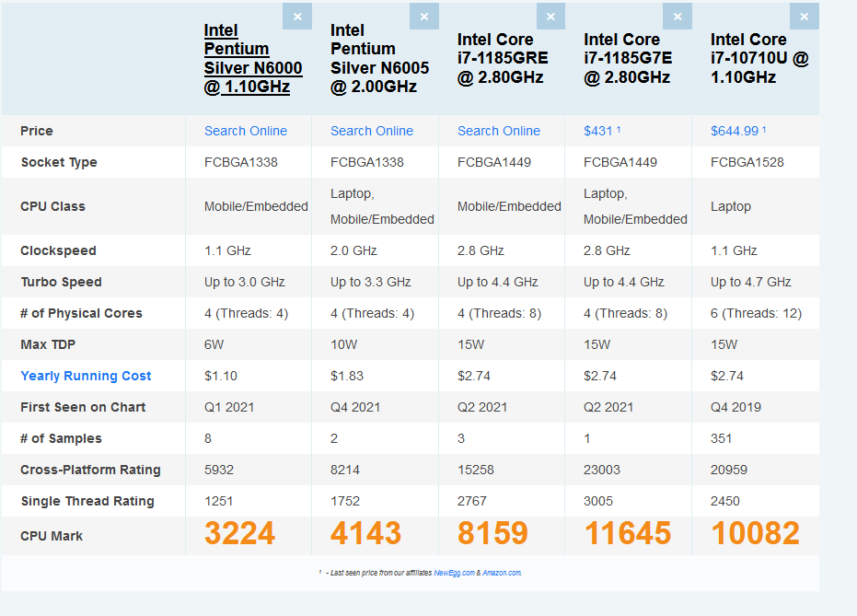Select 6 (Threads: 12) cores value
This screenshot has width=857, height=616.
point(756,313)
